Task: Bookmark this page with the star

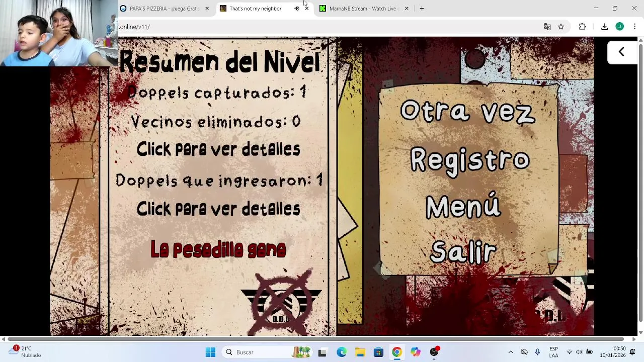Action: 561,27
